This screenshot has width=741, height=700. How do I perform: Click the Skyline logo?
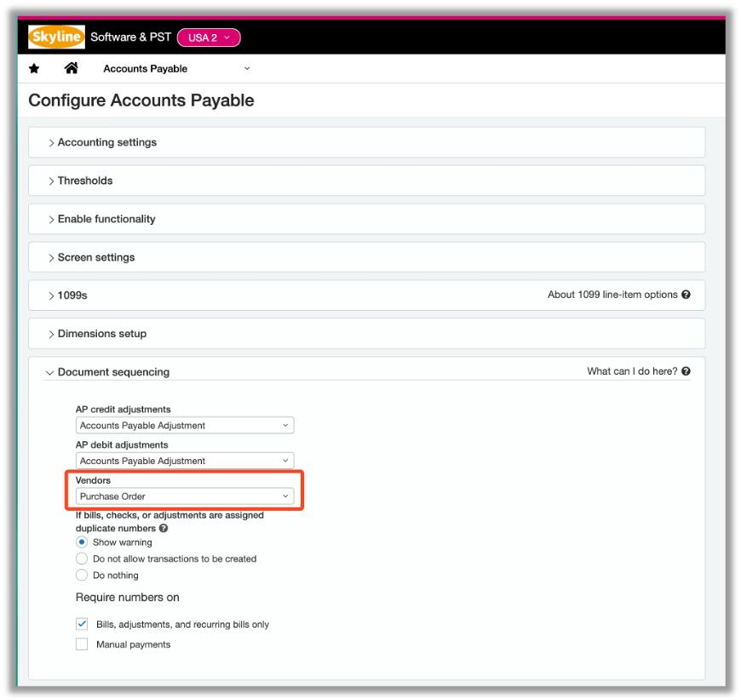[x=56, y=37]
